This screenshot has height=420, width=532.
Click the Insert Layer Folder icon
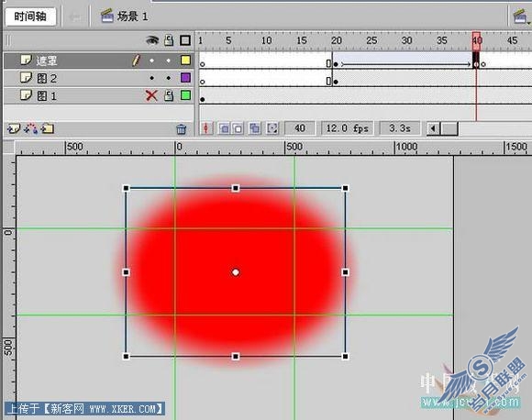coord(48,128)
